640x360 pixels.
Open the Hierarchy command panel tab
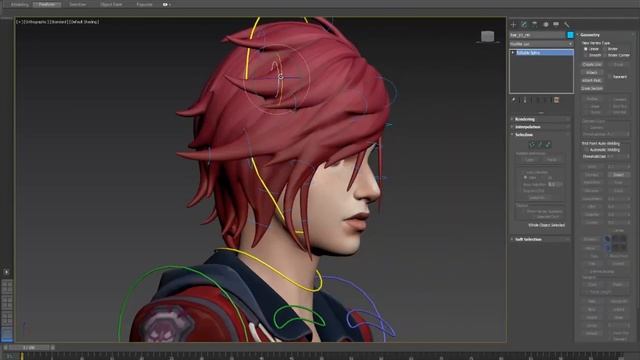[x=535, y=24]
